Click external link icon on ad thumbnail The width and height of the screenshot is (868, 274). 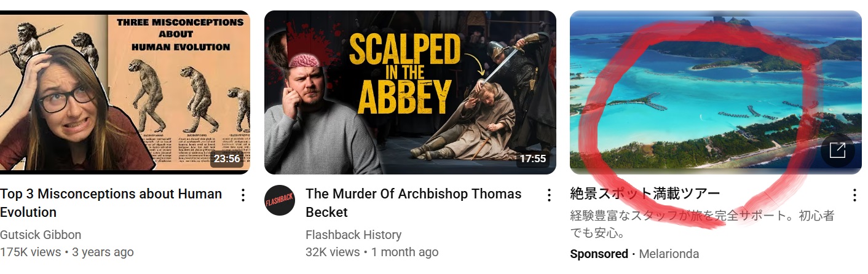click(837, 151)
